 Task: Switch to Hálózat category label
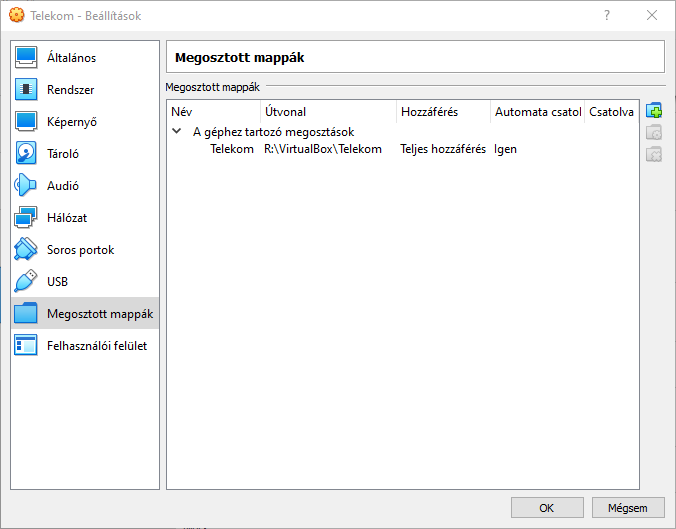[67, 218]
